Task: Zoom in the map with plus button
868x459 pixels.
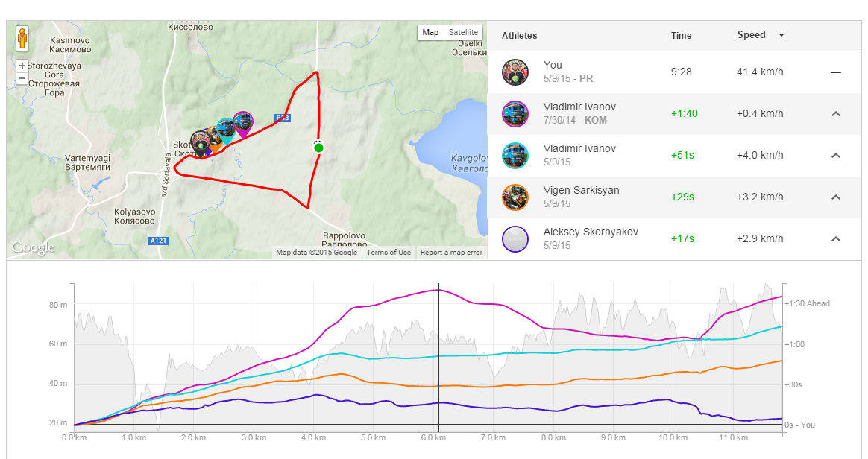Action: pyautogui.click(x=22, y=66)
